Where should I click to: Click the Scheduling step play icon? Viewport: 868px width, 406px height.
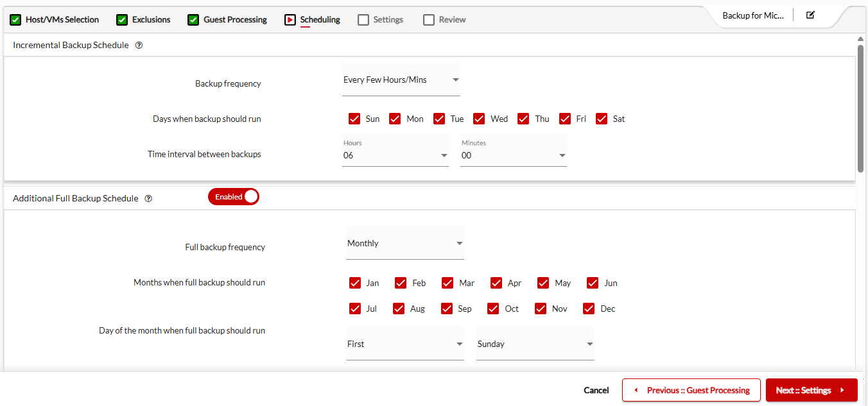(x=290, y=20)
